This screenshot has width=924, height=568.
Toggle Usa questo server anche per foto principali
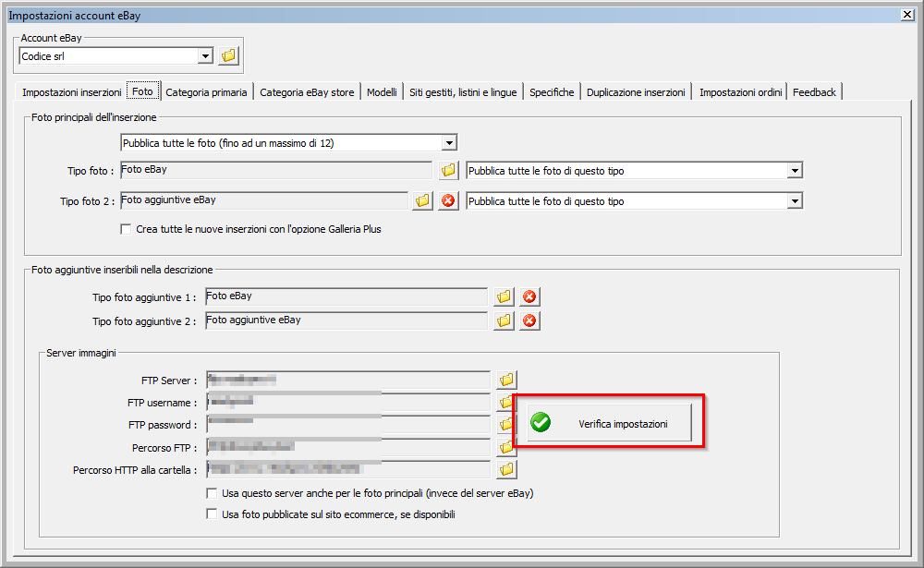point(212,493)
